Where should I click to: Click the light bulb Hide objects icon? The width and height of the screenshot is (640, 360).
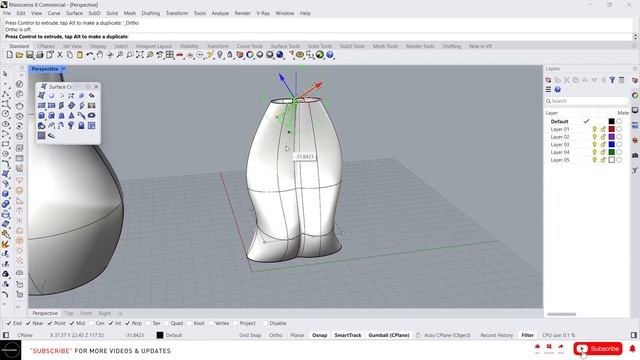pyautogui.click(x=220, y=55)
